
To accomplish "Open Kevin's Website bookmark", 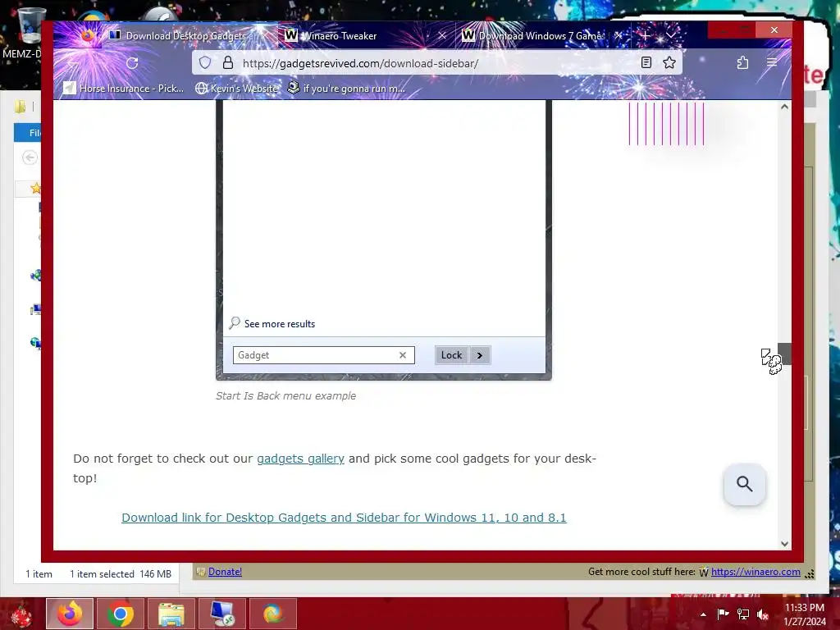I will pyautogui.click(x=237, y=89).
